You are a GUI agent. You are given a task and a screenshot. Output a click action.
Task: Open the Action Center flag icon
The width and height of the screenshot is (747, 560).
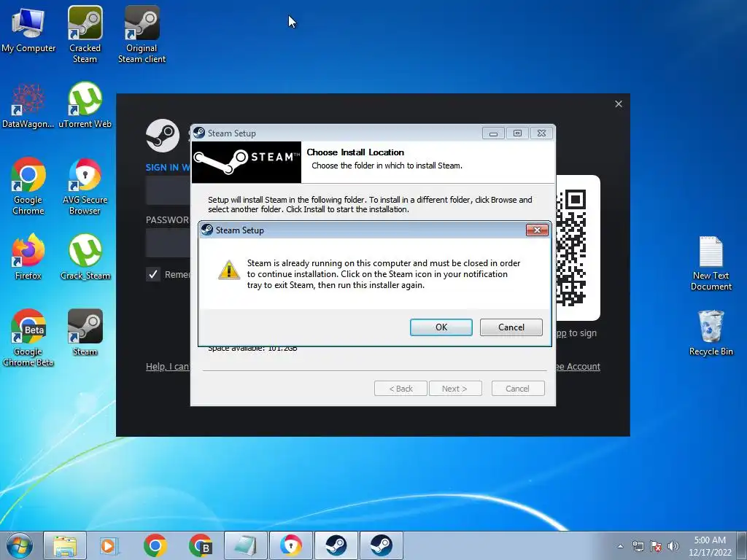click(656, 546)
